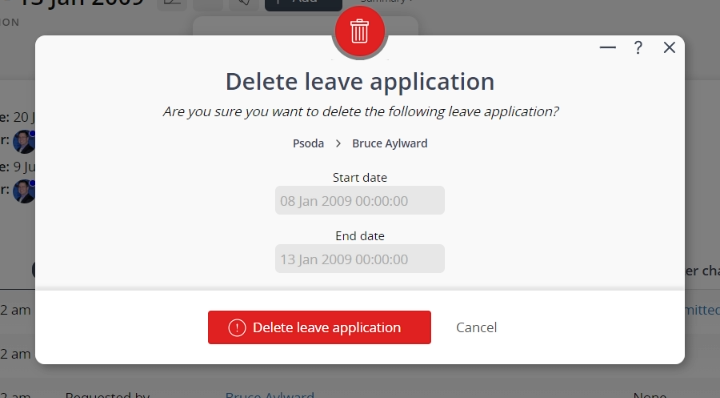Click the red trash can icon

pos(360,31)
